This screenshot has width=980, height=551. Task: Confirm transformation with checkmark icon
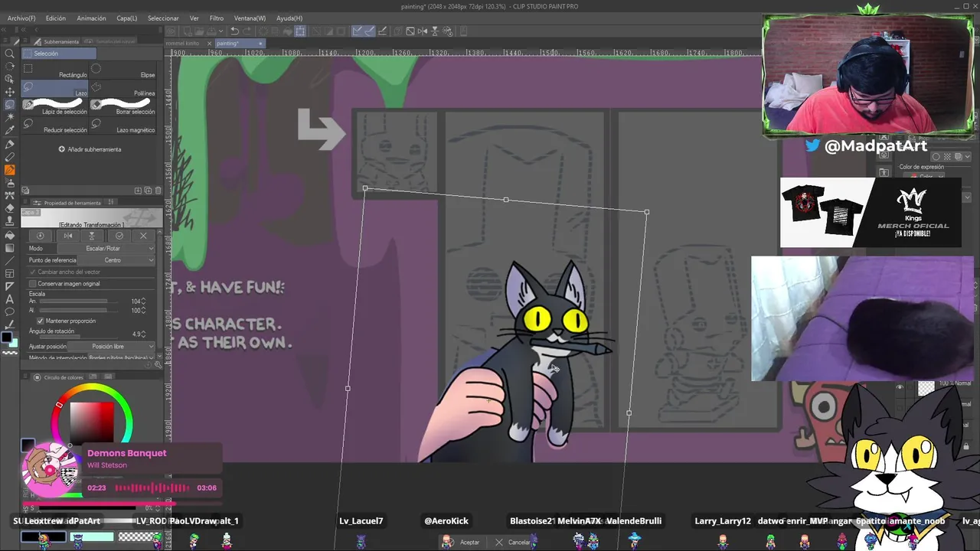[119, 236]
